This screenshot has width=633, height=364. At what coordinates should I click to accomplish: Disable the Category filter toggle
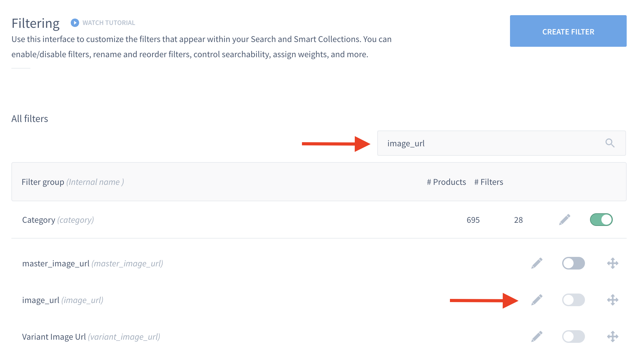tap(601, 220)
